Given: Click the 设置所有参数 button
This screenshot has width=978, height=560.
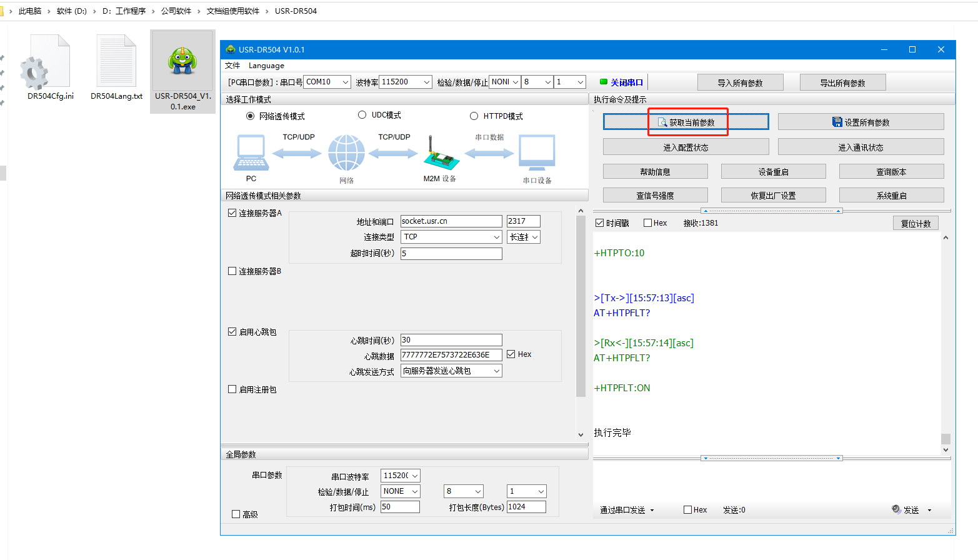Looking at the screenshot, I should click(x=861, y=122).
